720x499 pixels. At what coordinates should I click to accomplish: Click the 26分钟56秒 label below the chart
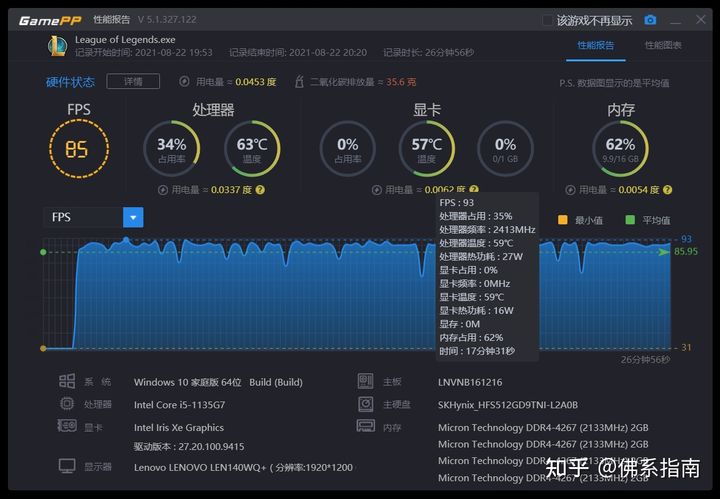pos(646,360)
